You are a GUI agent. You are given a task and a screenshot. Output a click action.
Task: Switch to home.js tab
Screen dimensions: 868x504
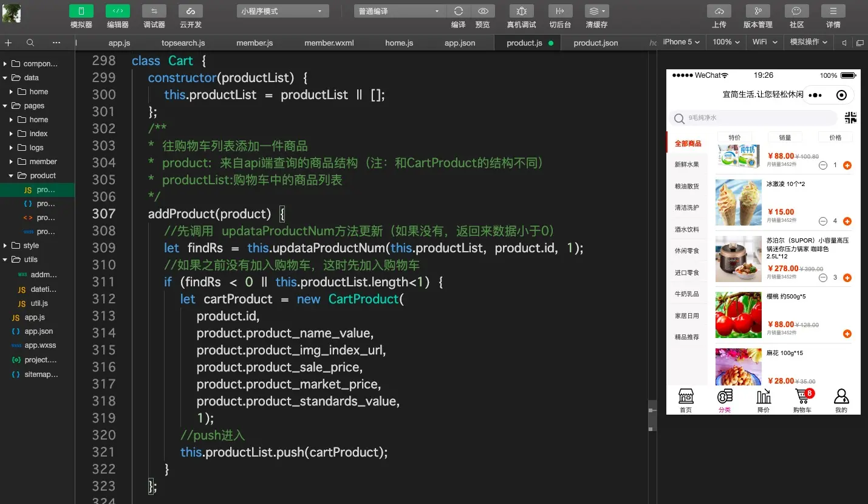click(x=399, y=43)
